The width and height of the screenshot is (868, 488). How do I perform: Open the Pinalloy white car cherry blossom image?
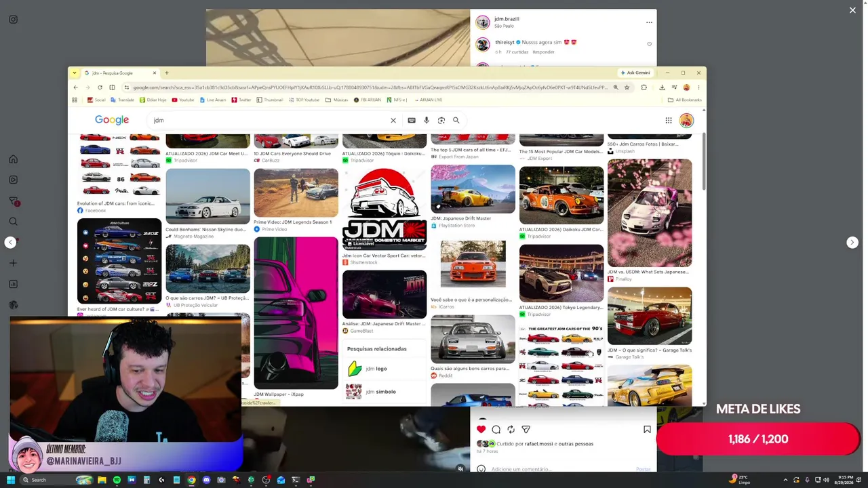(x=650, y=213)
